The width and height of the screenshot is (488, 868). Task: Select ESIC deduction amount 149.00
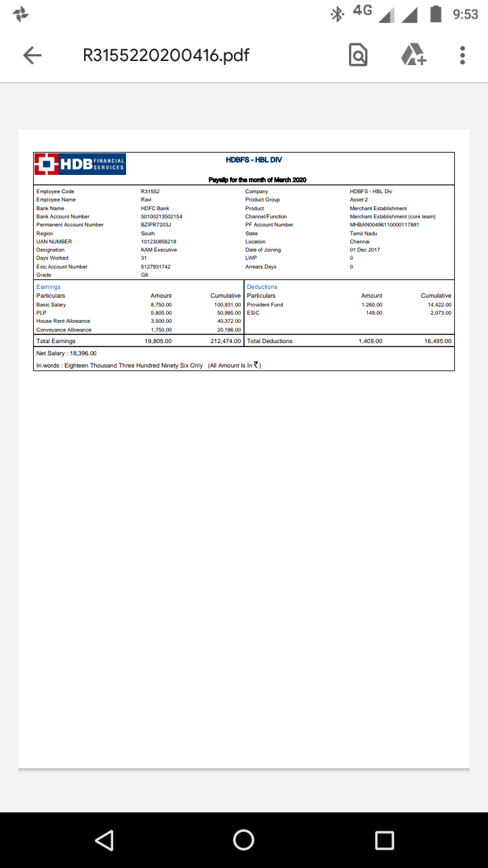pyautogui.click(x=374, y=313)
